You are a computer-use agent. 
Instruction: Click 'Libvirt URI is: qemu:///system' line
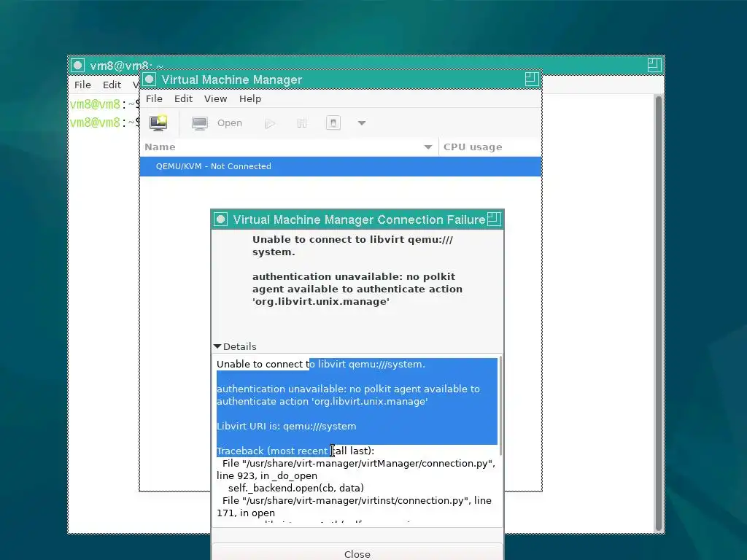(286, 426)
